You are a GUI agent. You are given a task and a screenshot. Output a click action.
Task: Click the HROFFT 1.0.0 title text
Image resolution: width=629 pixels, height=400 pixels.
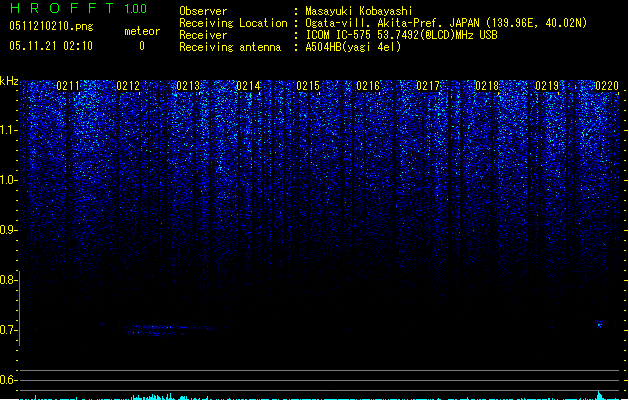pos(78,8)
